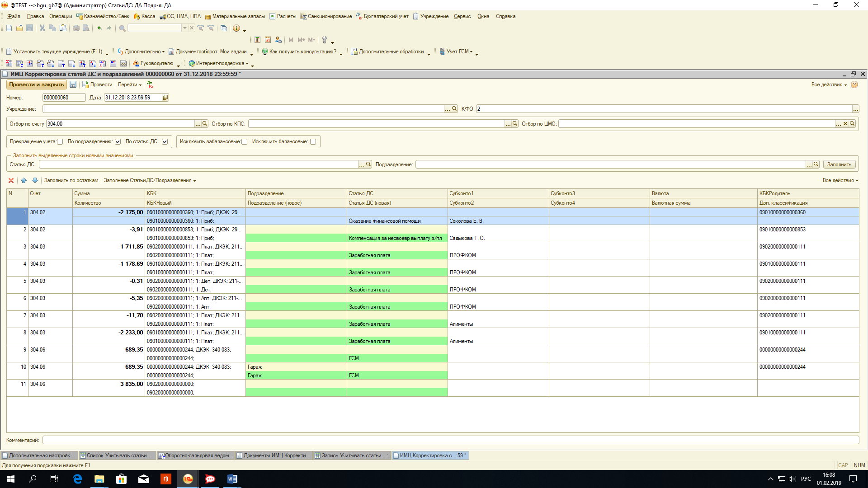Open the calendar icon in toolbar
Screen dimensions: 868x488
click(x=268, y=40)
